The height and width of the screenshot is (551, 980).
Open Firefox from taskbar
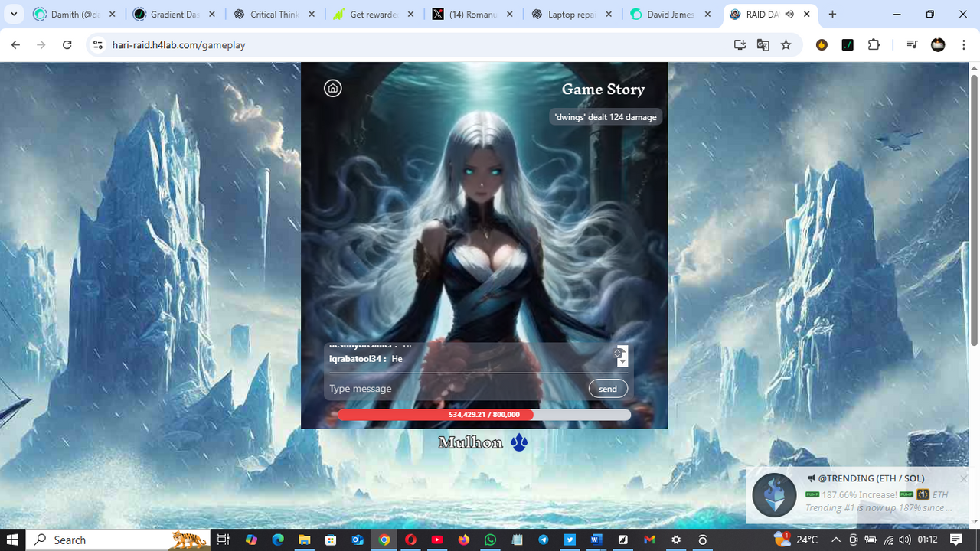click(464, 540)
